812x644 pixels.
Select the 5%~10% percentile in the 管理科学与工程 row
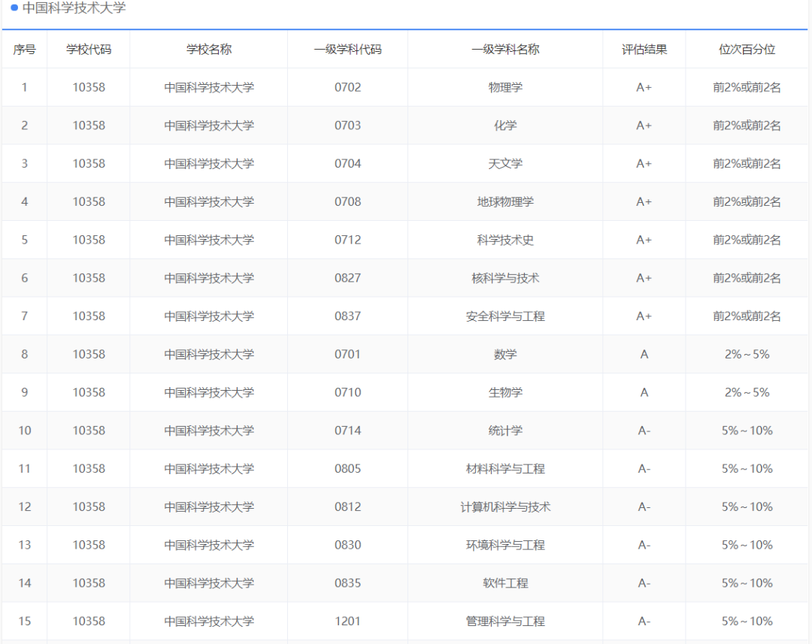coord(747,621)
